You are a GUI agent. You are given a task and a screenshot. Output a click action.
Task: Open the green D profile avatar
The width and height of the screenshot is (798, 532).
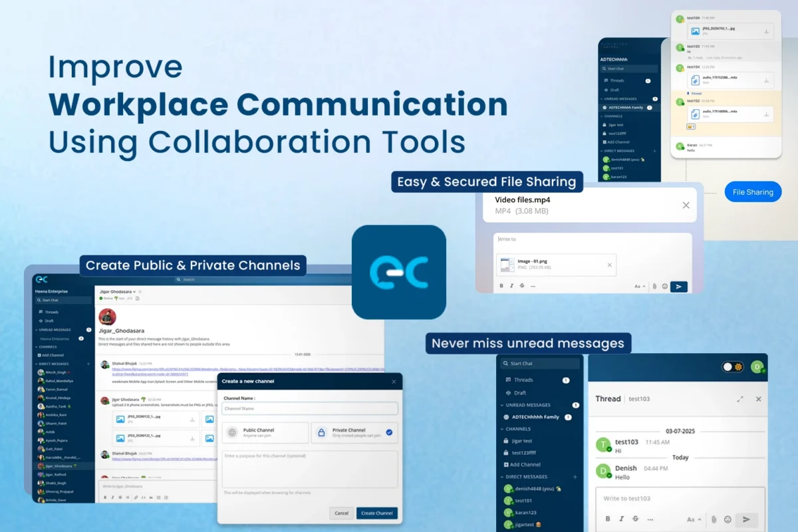click(757, 366)
